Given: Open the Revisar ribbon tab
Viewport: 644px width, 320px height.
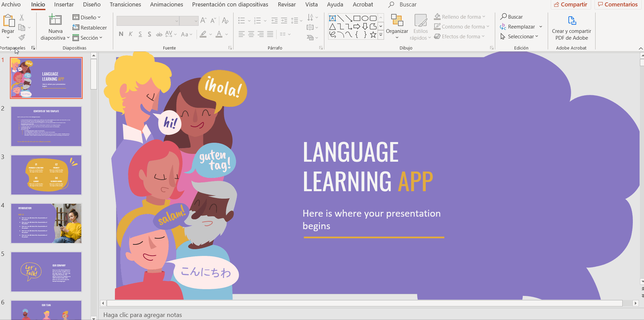Looking at the screenshot, I should click(287, 4).
